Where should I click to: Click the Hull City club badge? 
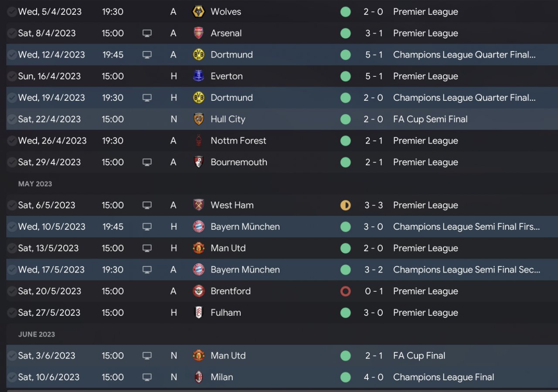tap(198, 119)
